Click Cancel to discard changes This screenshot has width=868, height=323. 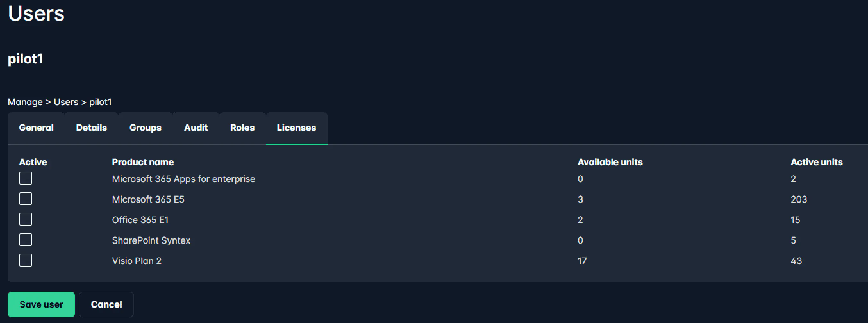pos(106,304)
